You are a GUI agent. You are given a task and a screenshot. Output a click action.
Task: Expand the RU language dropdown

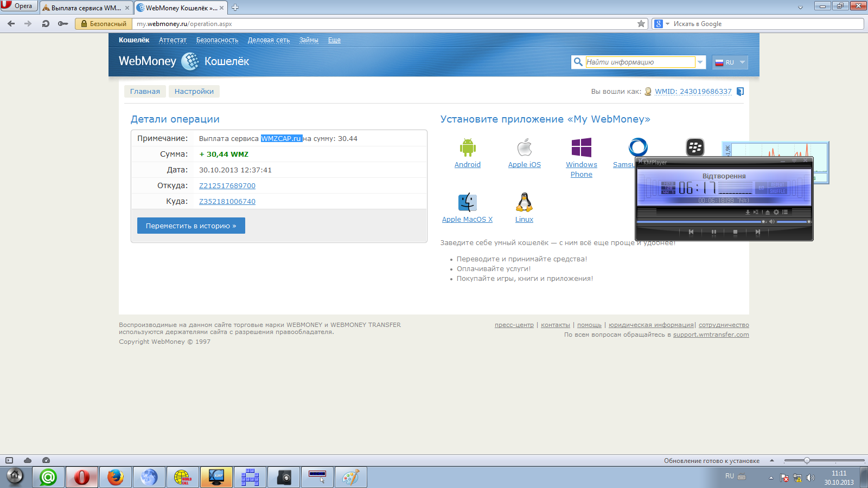click(x=742, y=62)
